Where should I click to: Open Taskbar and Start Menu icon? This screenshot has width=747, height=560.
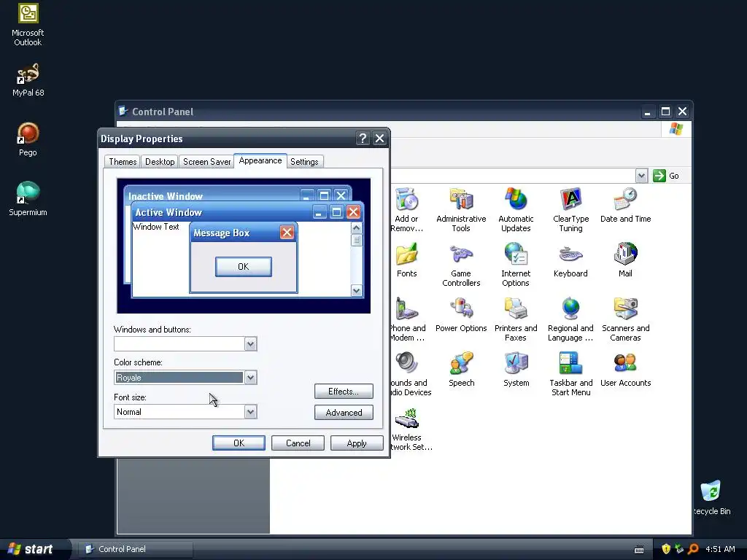[x=570, y=374]
